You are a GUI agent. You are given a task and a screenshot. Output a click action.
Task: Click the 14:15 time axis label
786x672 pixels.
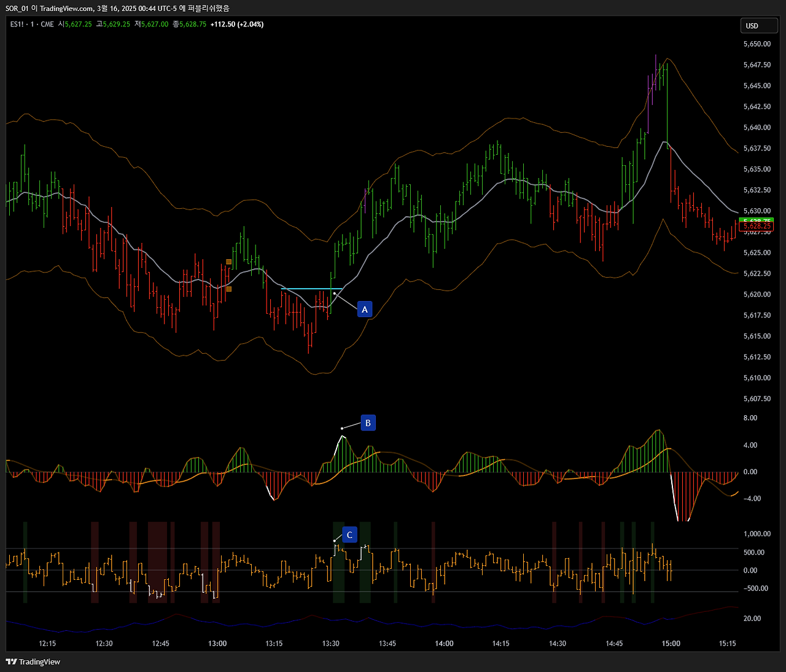coord(501,644)
